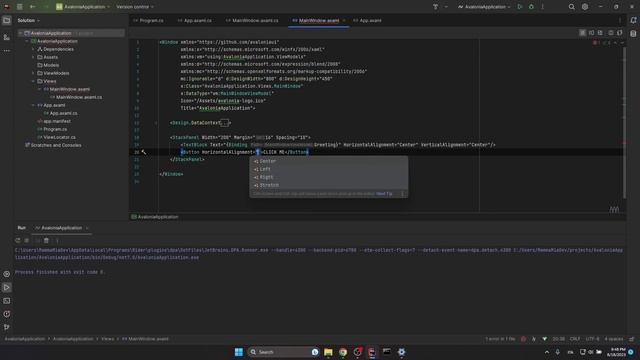Switch to editor-only view mode
Viewport: 640px width, 360px height.
(582, 33)
